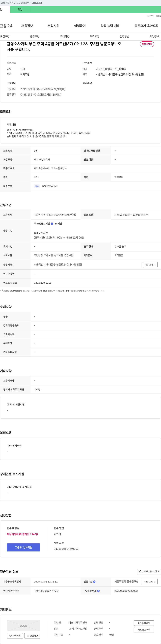
Task: Jump to 복리후생 section tab
Action: point(94,36)
